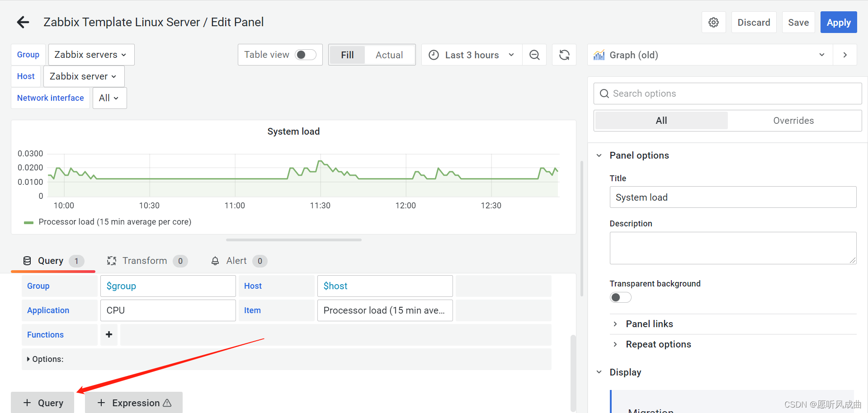Collapse the options pane with right chevron
The image size is (868, 413).
845,55
